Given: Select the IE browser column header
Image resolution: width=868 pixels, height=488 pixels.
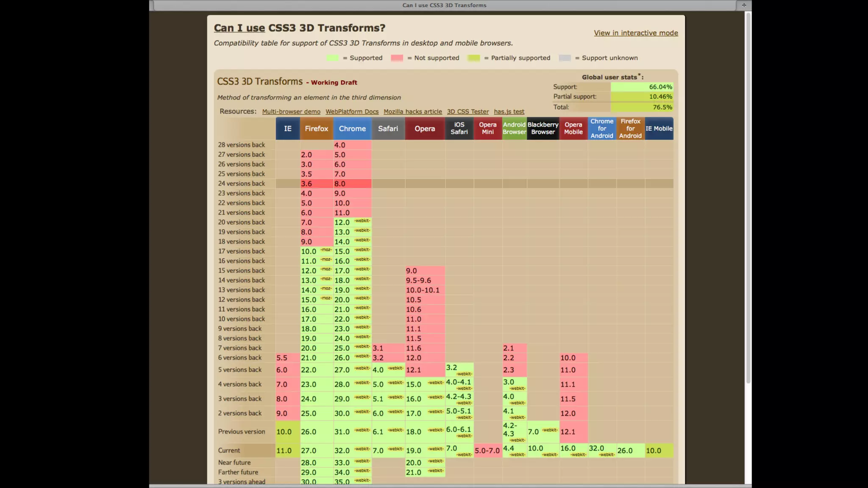Looking at the screenshot, I should coord(287,129).
